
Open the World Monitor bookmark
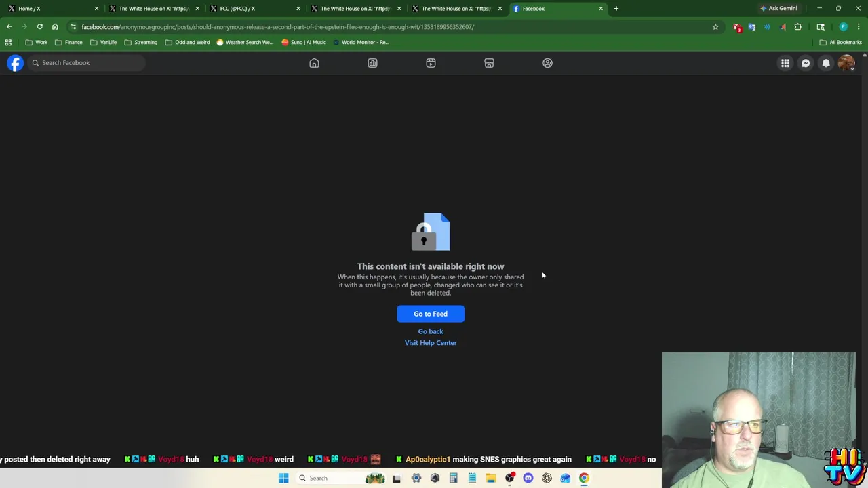click(x=361, y=42)
